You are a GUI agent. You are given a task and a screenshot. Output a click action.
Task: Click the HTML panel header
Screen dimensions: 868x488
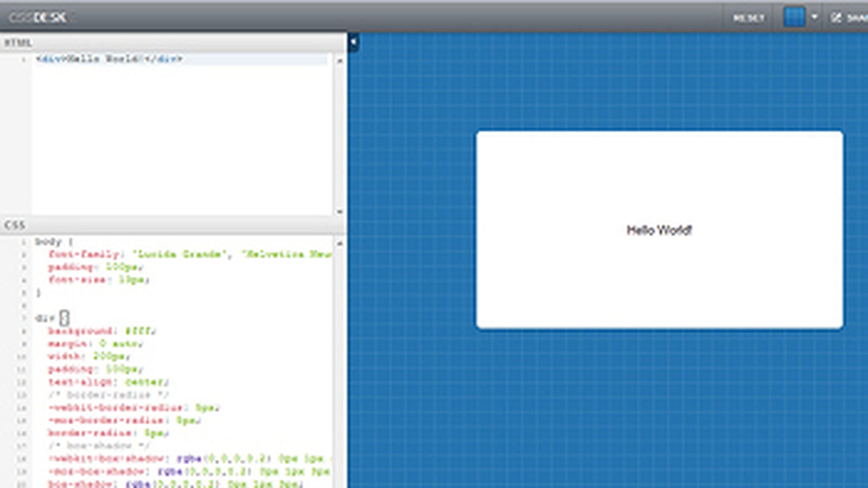(x=174, y=43)
